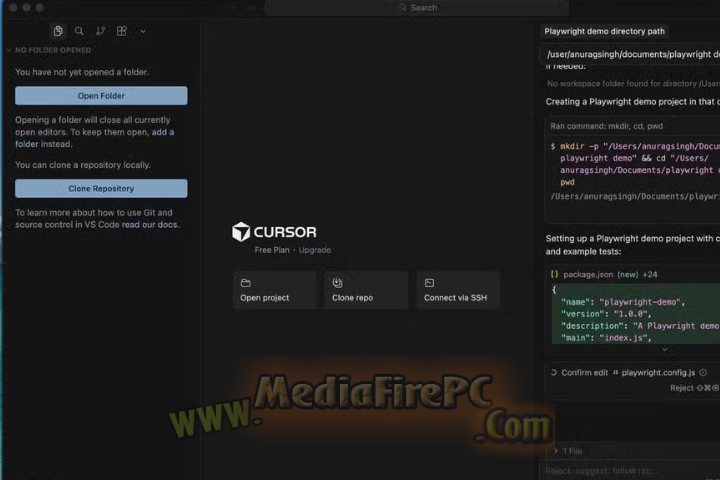Click the Upgrade plan link

tap(315, 250)
